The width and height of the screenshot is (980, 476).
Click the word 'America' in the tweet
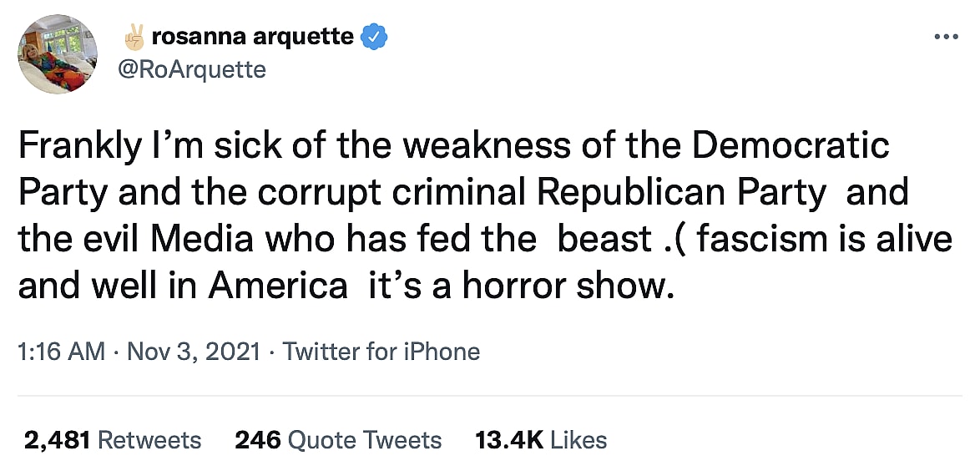click(x=277, y=286)
